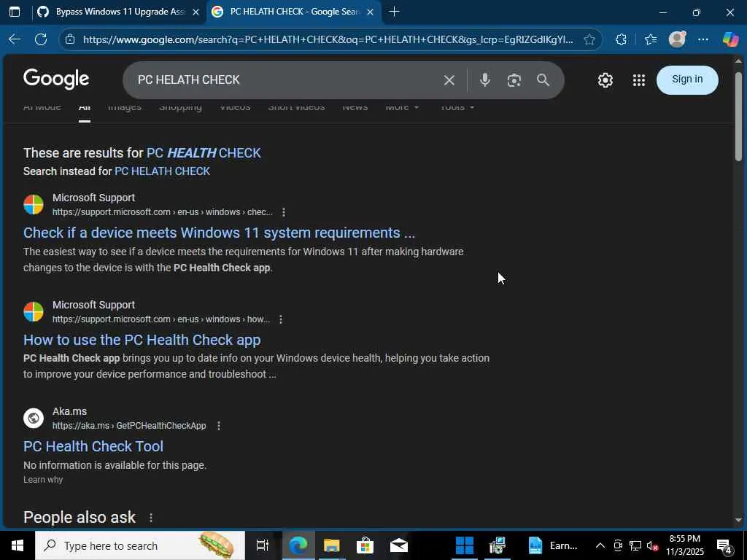Image resolution: width=747 pixels, height=560 pixels.
Task: Open How to use the PC Health Check app
Action: pyautogui.click(x=142, y=340)
